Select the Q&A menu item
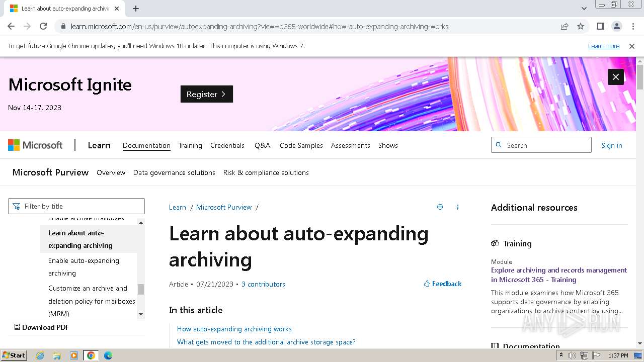 262,145
